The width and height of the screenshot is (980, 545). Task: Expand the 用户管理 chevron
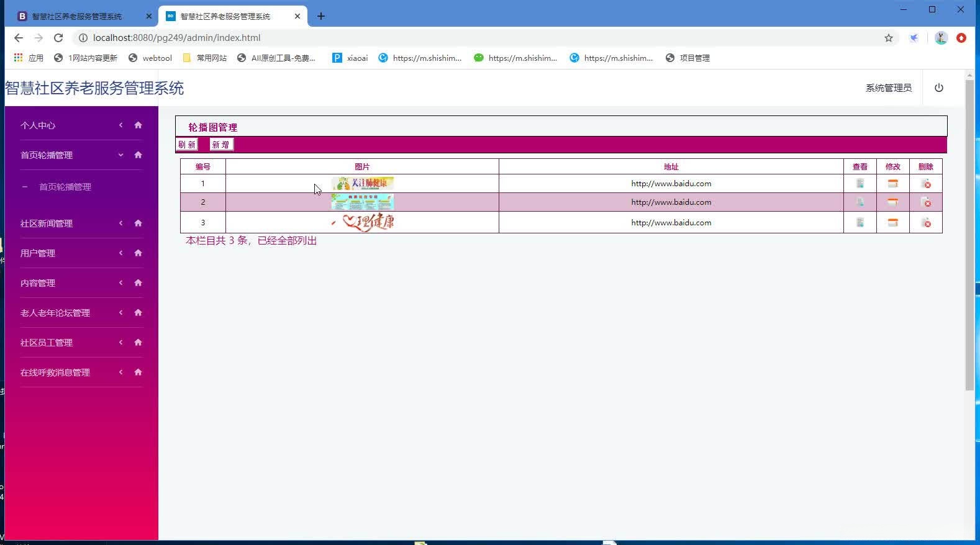[121, 253]
